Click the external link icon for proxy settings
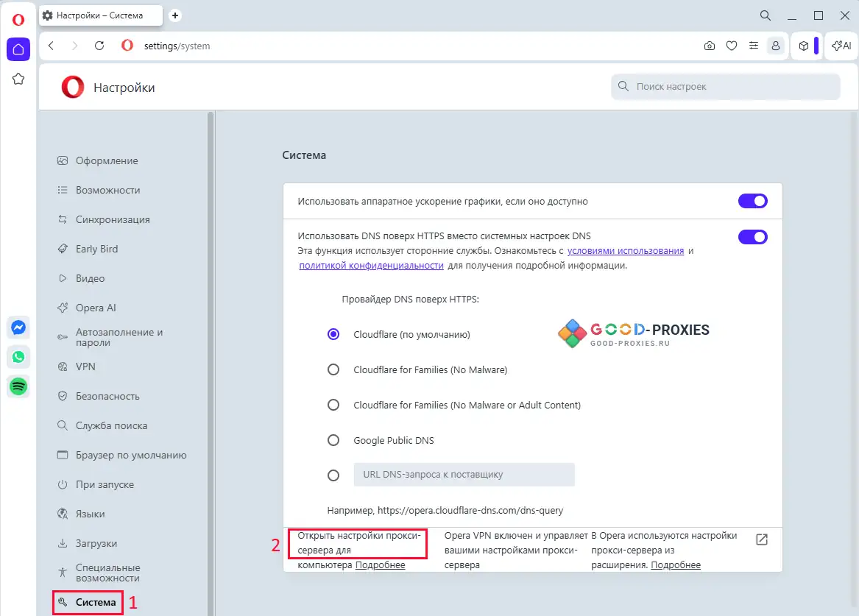 [x=762, y=539]
